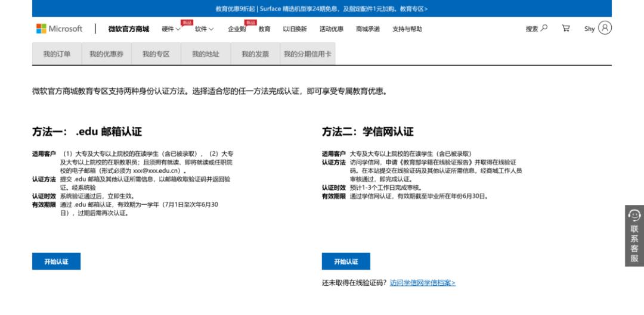The image size is (644, 315).
Task: Click 开始认证 under .edu 邮箱认证
Action: click(x=56, y=261)
